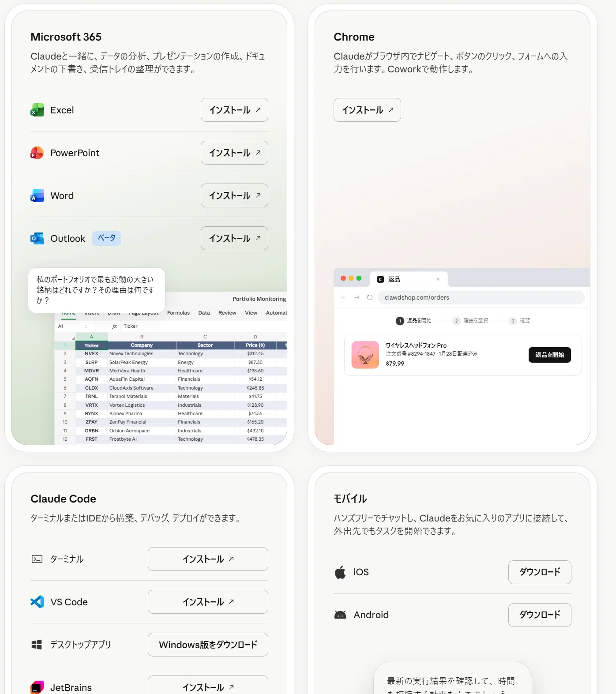Screen dimensions: 616x694
Task: Install Claude for Word
Action: coord(234,195)
